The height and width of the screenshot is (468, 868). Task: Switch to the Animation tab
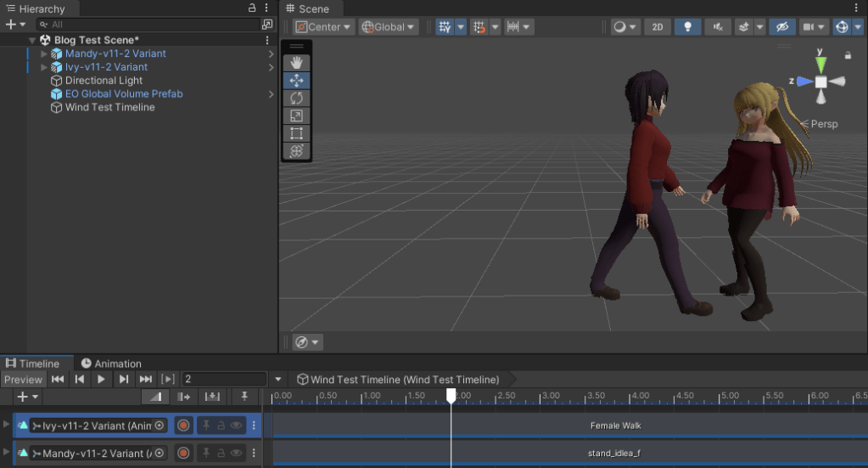[111, 364]
